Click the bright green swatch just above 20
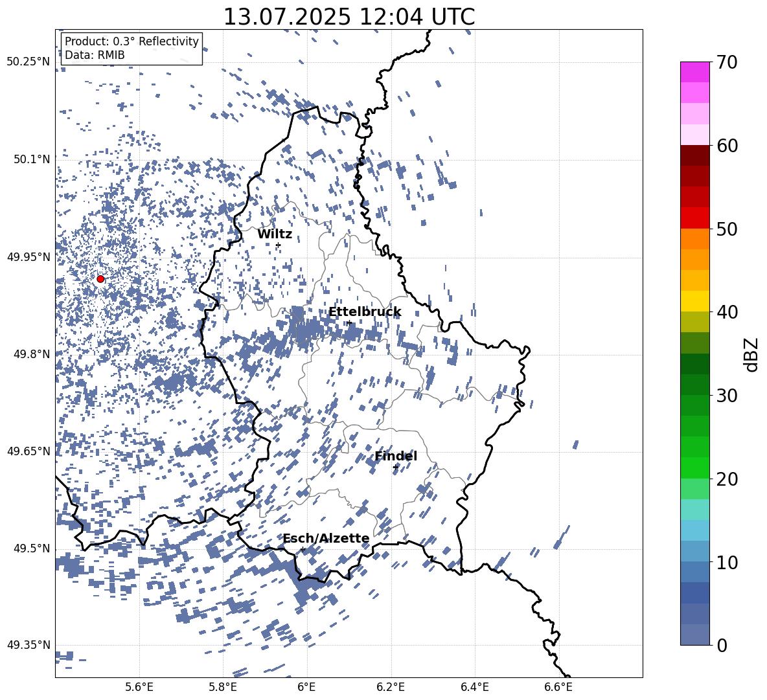 694,468
